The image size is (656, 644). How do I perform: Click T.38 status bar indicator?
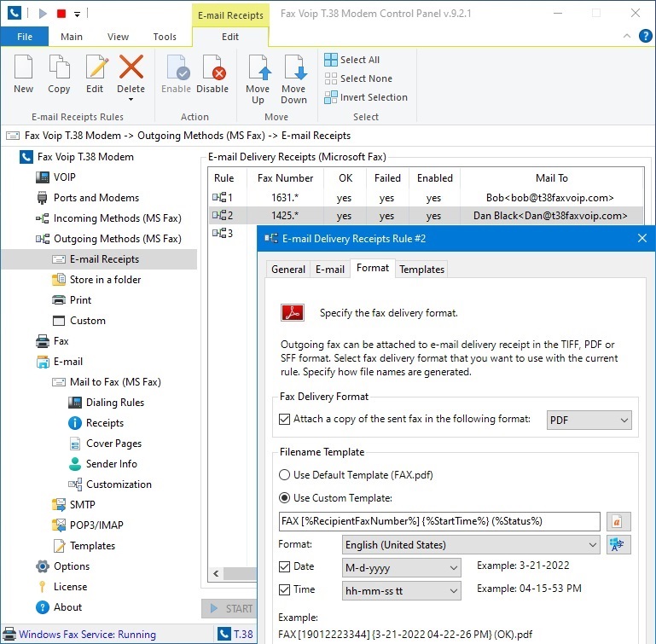pyautogui.click(x=237, y=635)
